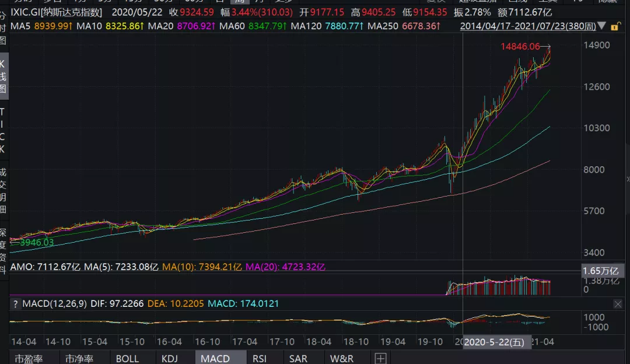This screenshot has width=630, height=364.
Task: Click the peak price label 14846.06
Action: point(520,47)
